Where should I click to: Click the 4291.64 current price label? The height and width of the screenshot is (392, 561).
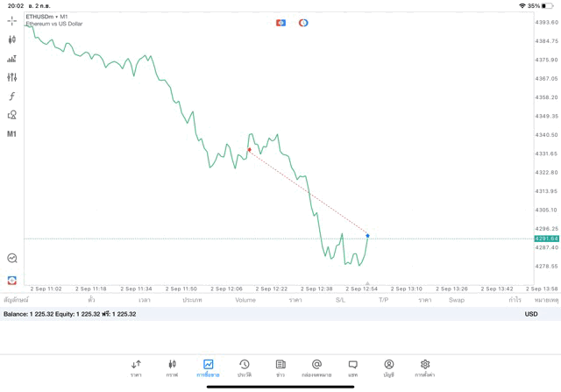[546, 239]
